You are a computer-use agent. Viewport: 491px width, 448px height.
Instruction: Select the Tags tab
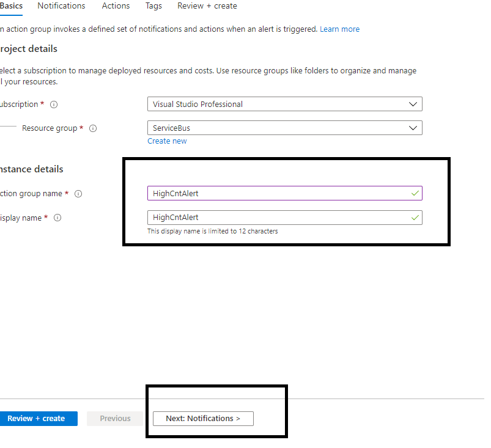(153, 6)
